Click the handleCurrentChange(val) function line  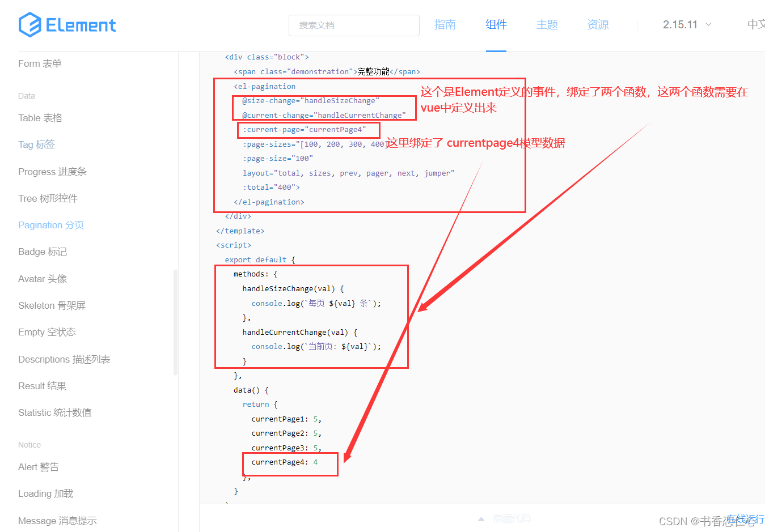(300, 333)
